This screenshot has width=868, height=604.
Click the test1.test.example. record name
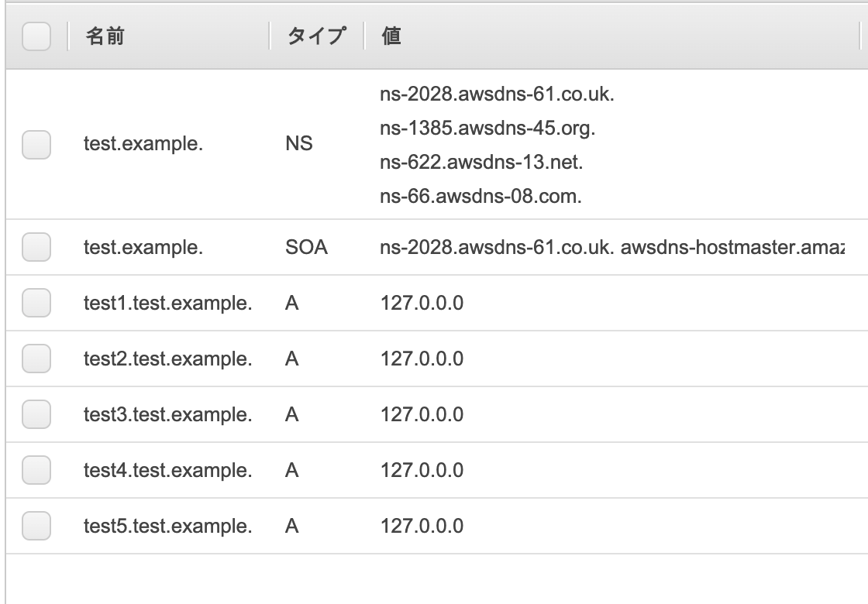(x=167, y=303)
